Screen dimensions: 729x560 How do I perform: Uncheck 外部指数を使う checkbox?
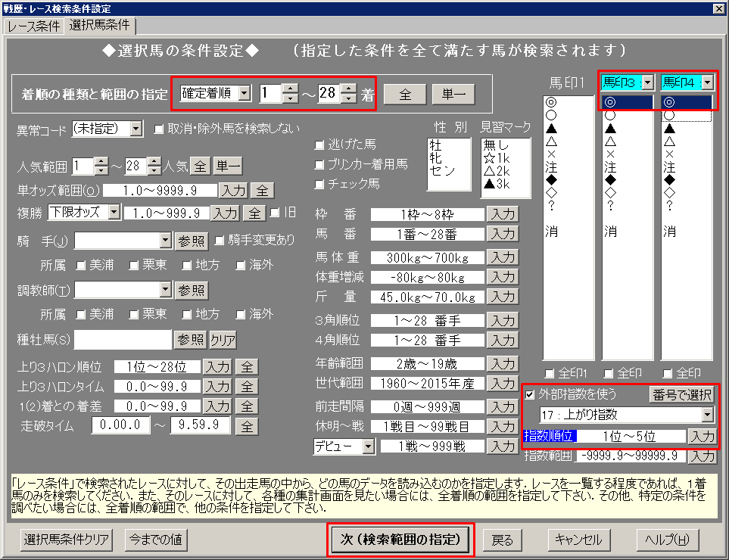point(530,394)
